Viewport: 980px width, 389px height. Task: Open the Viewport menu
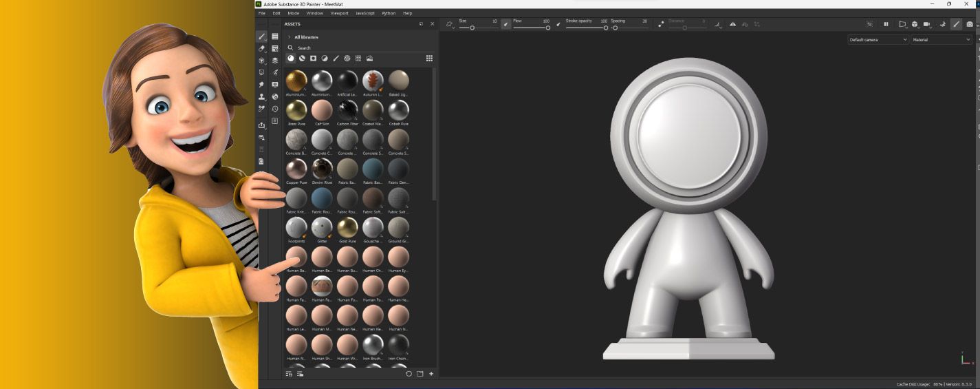point(340,13)
